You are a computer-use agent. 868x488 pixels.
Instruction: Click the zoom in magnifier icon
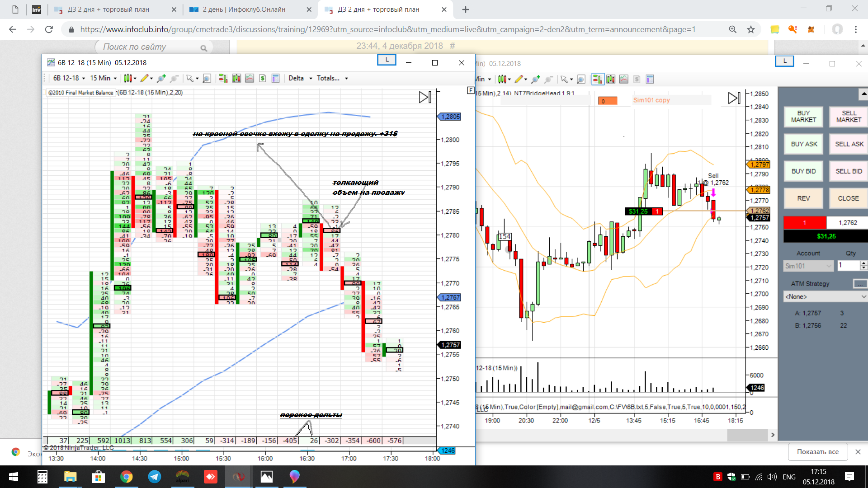pyautogui.click(x=161, y=78)
